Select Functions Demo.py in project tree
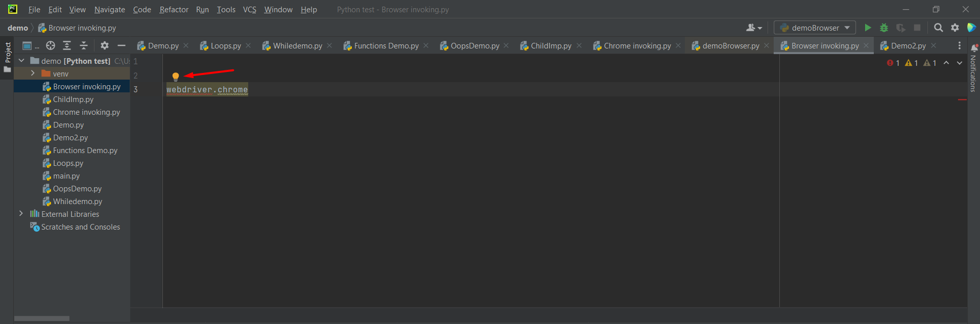 click(x=85, y=151)
